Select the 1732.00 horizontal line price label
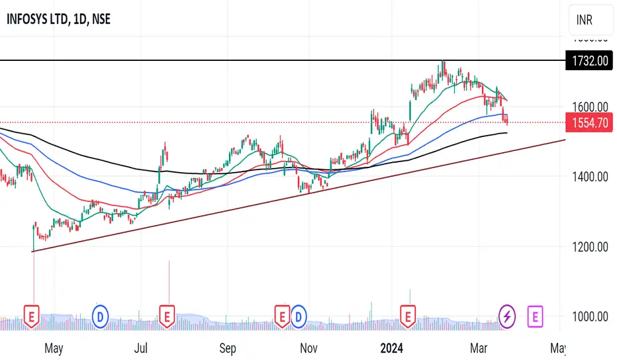The width and height of the screenshot is (617, 364). click(589, 61)
